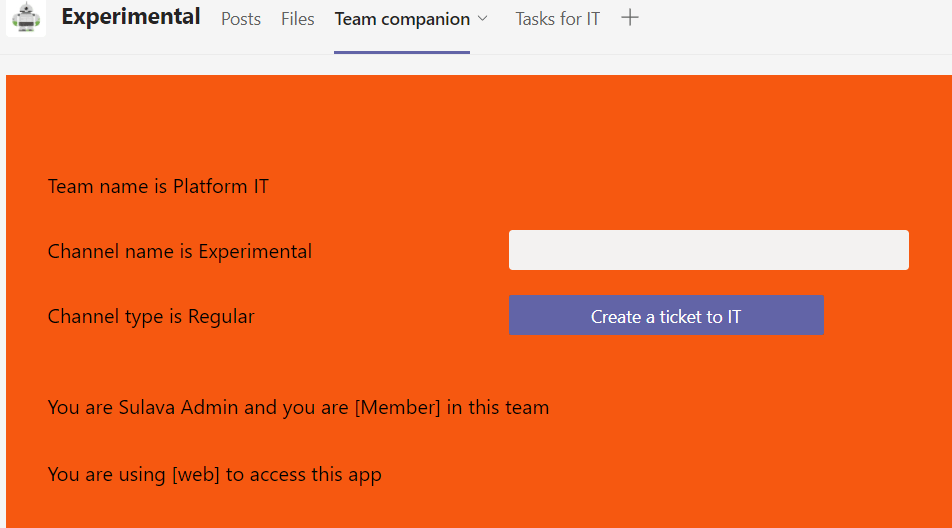Image resolution: width=952 pixels, height=528 pixels.
Task: Select the Team companion tab
Action: click(x=402, y=19)
